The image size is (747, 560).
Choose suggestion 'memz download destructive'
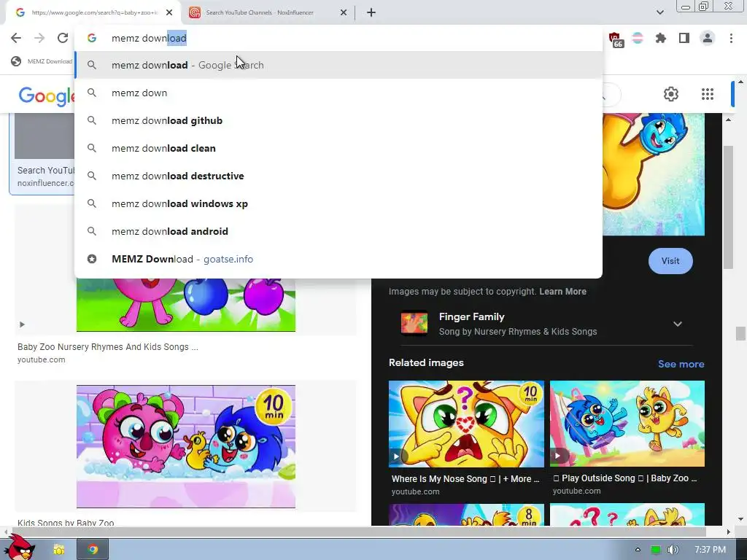click(x=338, y=176)
